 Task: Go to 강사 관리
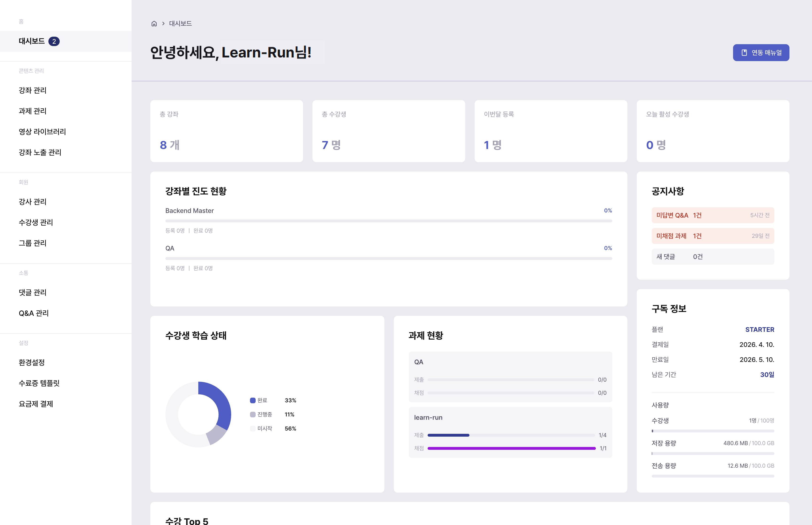pyautogui.click(x=32, y=202)
